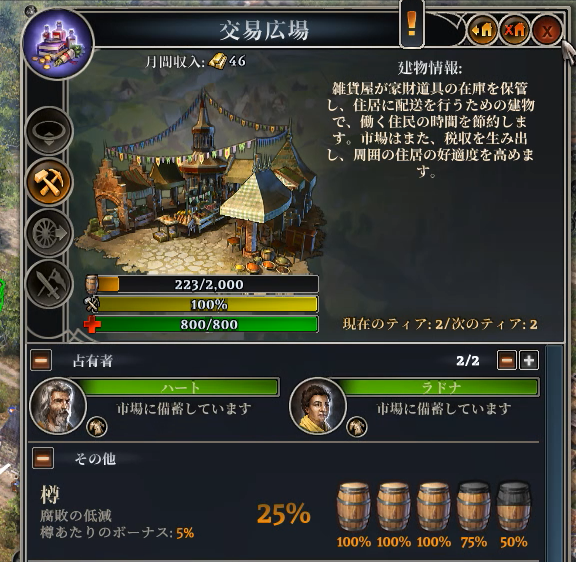The height and width of the screenshot is (562, 576).
Task: Toggle the first barrel marked 100%
Action: [x=353, y=507]
